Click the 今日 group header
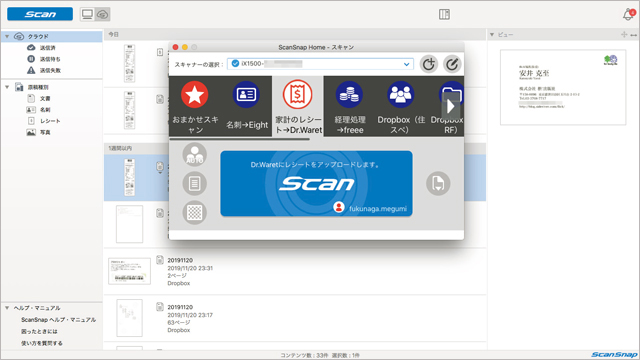This screenshot has width=640, height=360. pyautogui.click(x=295, y=35)
